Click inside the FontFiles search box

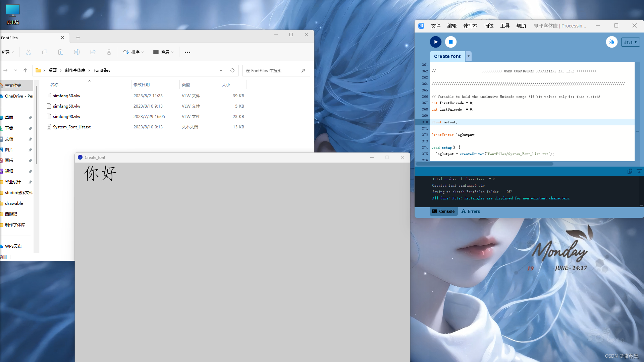coord(275,70)
